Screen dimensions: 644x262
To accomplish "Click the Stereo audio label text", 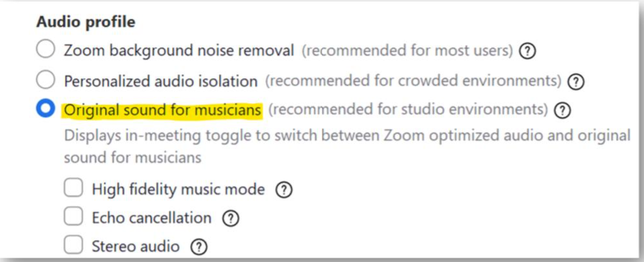I will point(136,246).
